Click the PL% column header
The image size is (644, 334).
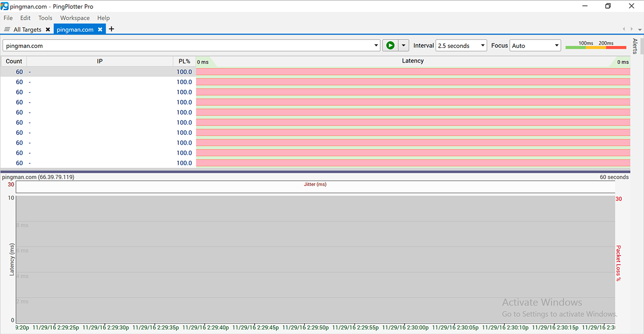184,61
